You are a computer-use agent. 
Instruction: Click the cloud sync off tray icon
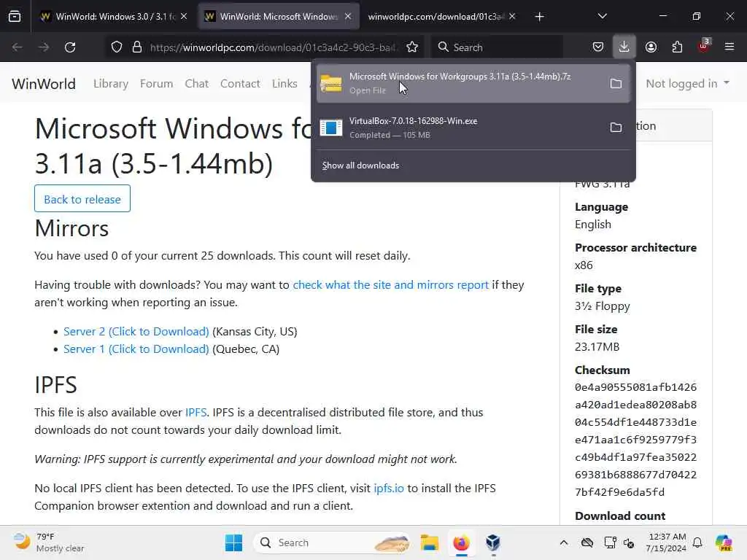point(587,542)
